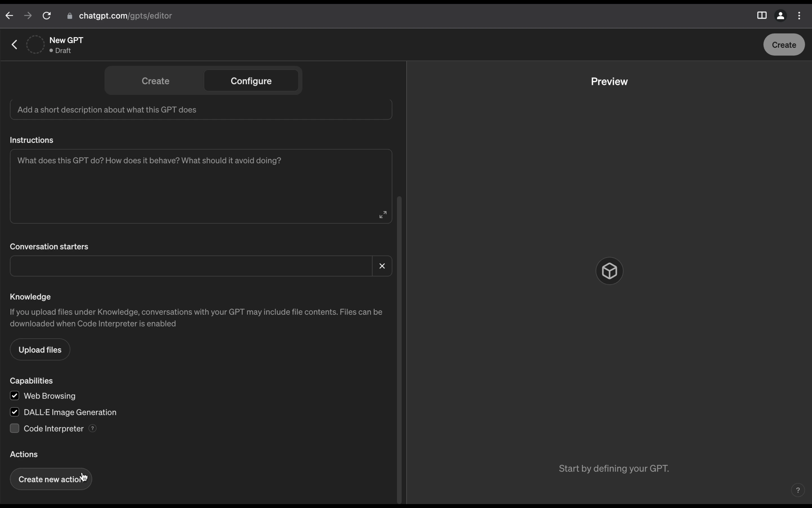Expand the Instructions field to fullscreen

383,215
